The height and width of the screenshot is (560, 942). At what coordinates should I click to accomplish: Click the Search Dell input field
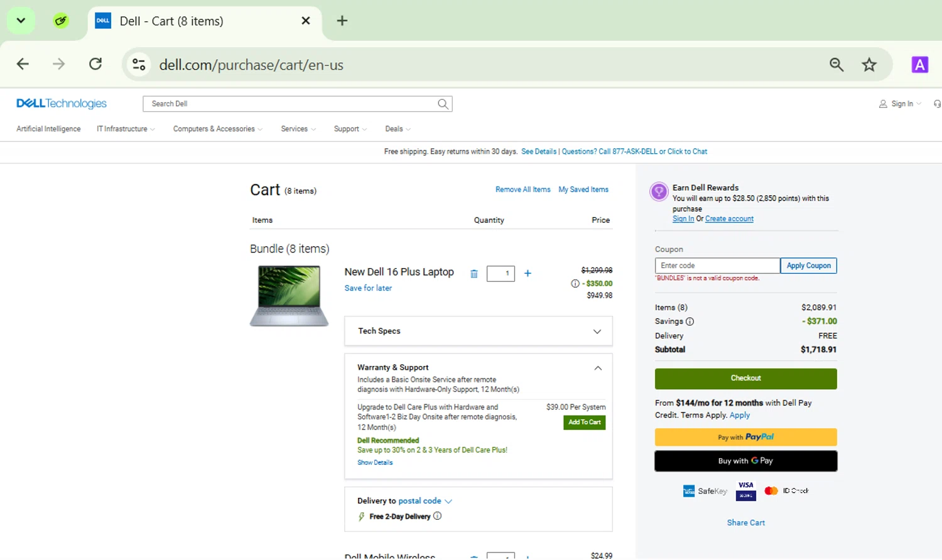pos(290,104)
